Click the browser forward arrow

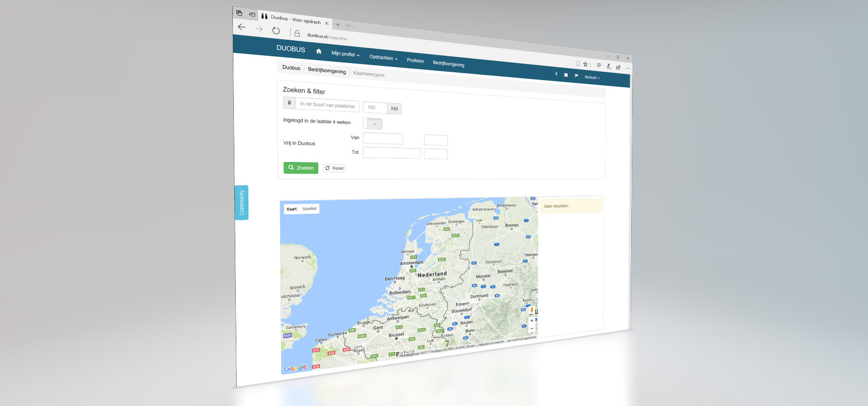tap(259, 29)
